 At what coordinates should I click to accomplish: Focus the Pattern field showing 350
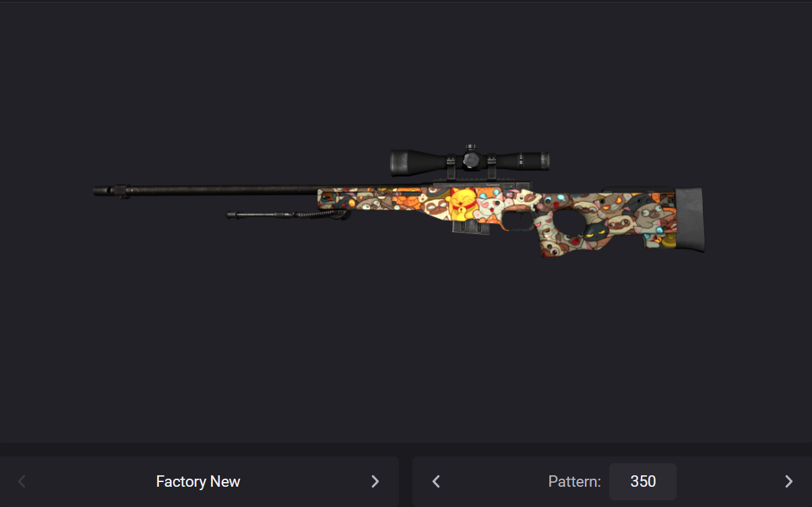click(x=643, y=481)
